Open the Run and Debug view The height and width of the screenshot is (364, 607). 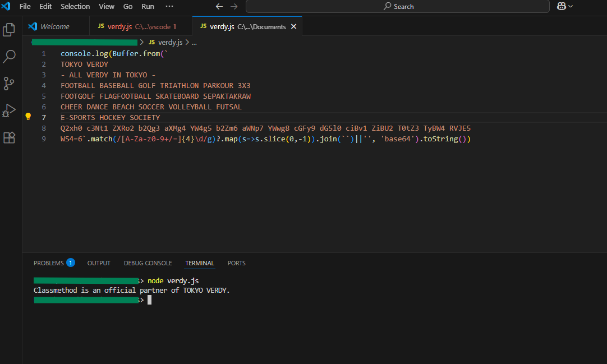coord(9,110)
